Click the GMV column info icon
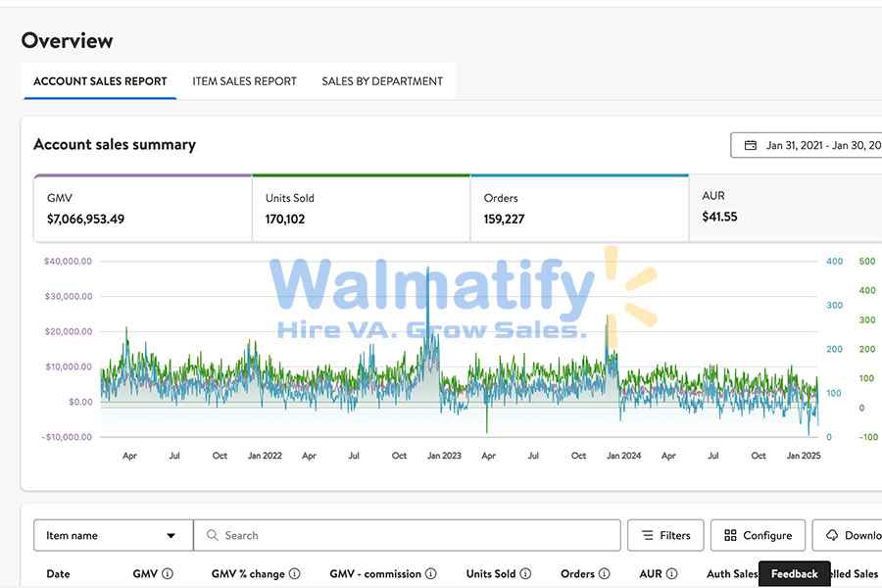882x588 pixels. point(168,573)
